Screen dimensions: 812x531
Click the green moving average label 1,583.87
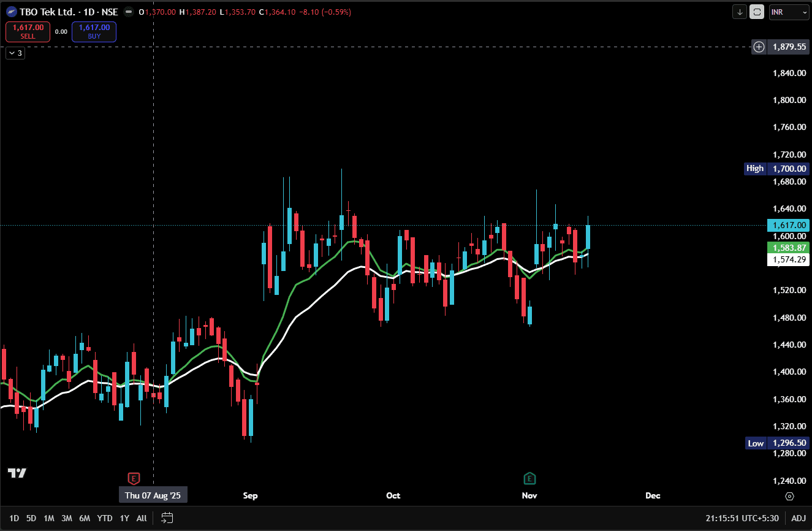(x=788, y=248)
